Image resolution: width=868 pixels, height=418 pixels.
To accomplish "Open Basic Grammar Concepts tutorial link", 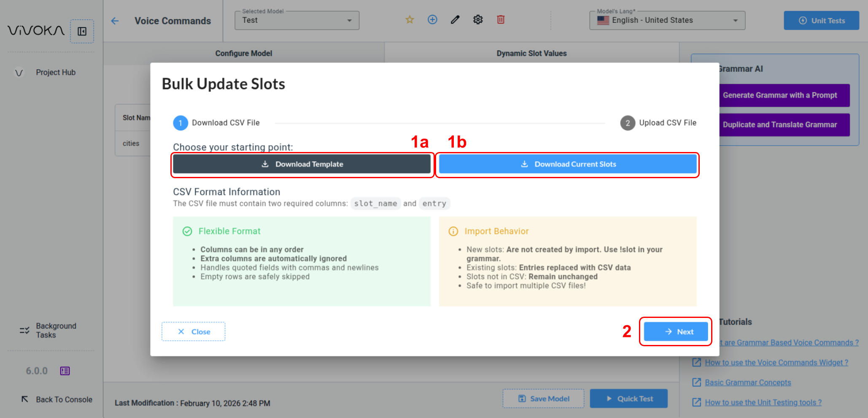I will (747, 383).
